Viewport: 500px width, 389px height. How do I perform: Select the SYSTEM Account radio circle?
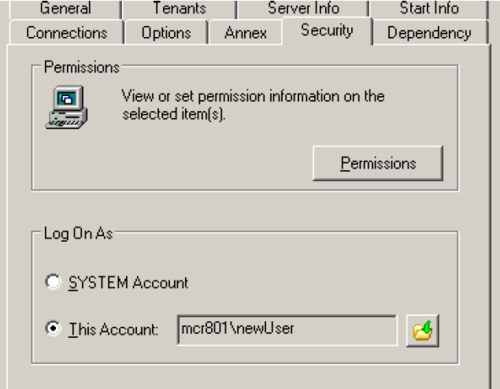[53, 282]
